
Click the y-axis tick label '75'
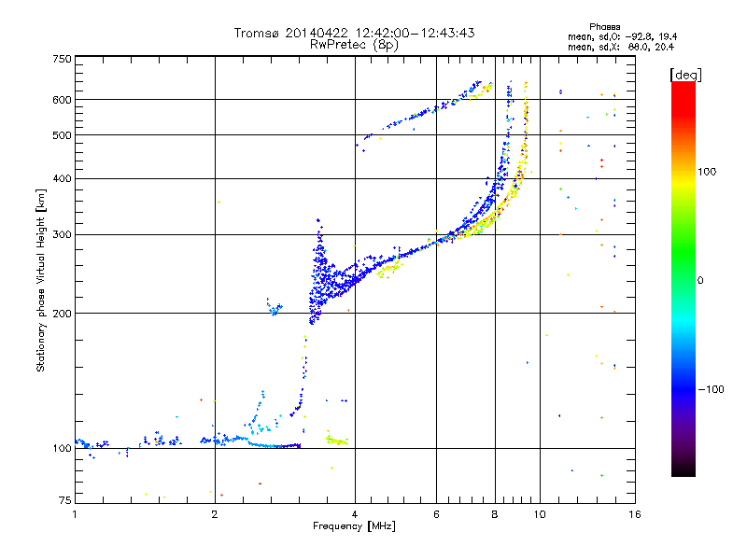click(65, 500)
